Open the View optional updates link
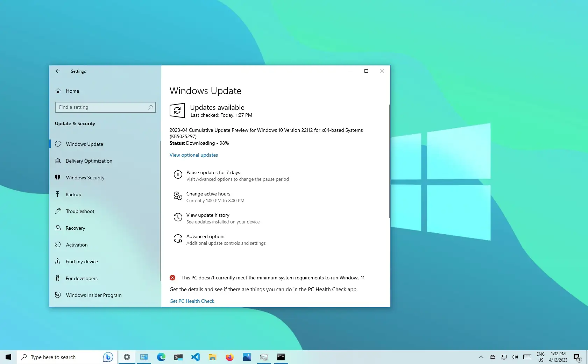 point(193,155)
